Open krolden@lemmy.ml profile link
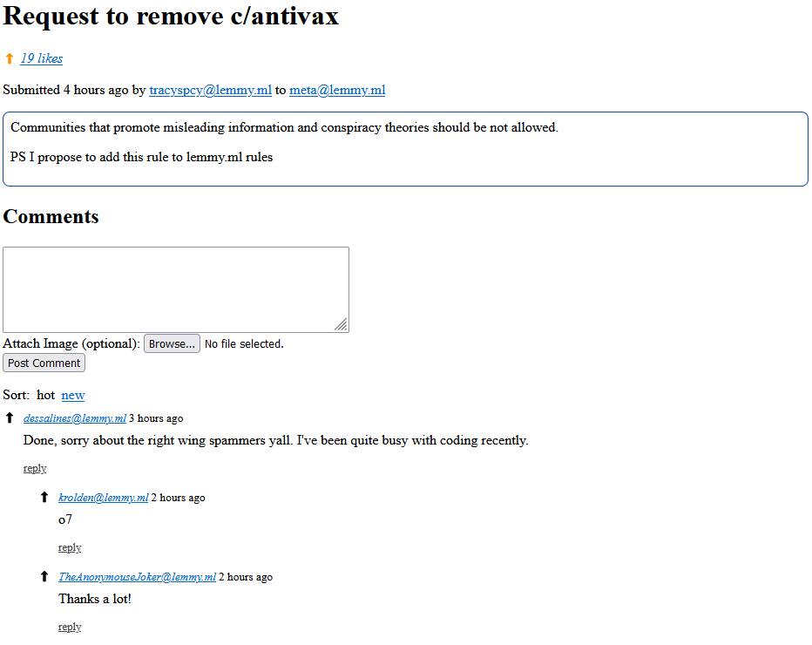This screenshot has width=812, height=645. tap(103, 498)
